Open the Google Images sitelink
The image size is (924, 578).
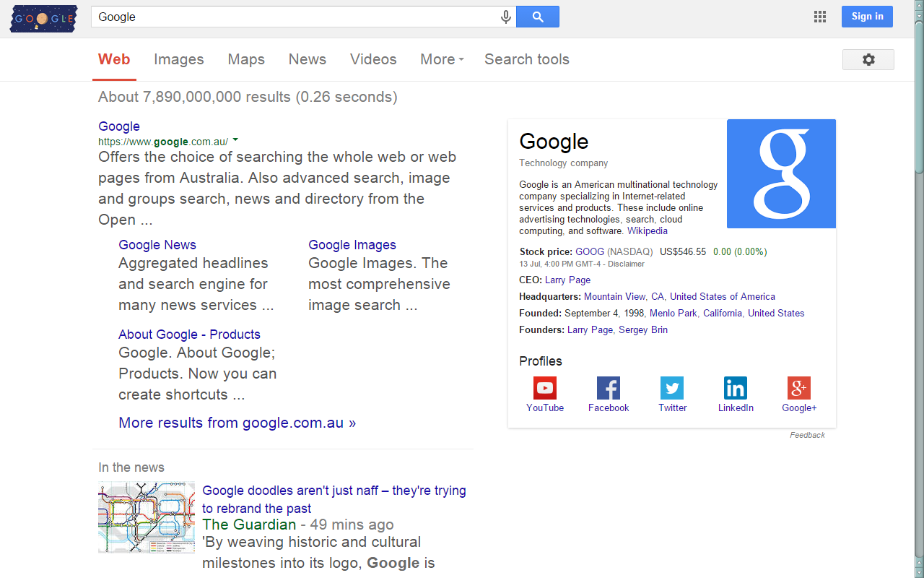pyautogui.click(x=352, y=245)
